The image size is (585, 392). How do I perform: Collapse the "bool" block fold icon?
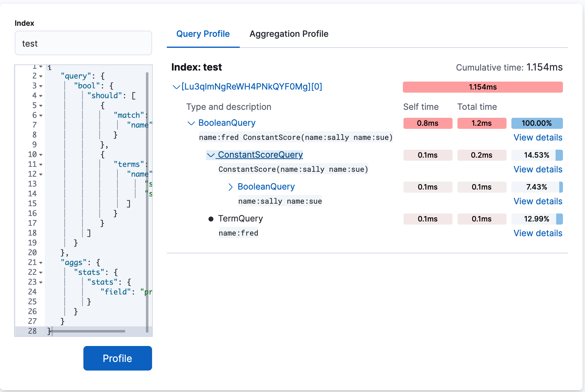40,86
